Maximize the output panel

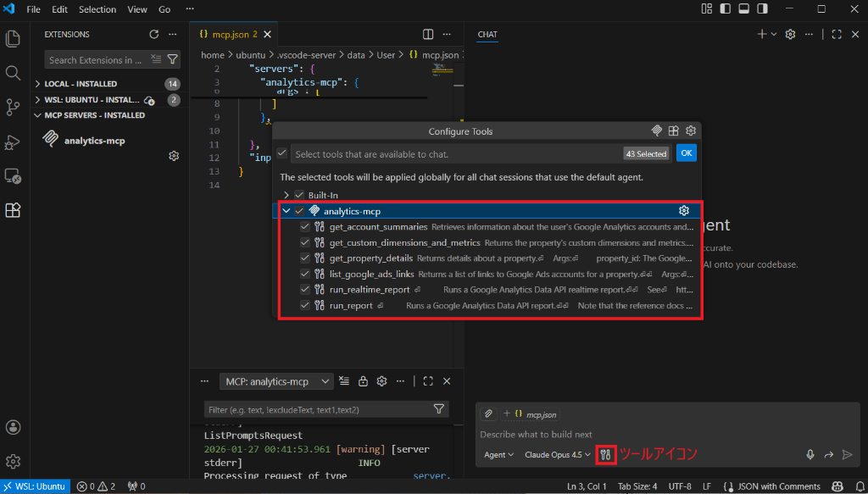pyautogui.click(x=428, y=381)
